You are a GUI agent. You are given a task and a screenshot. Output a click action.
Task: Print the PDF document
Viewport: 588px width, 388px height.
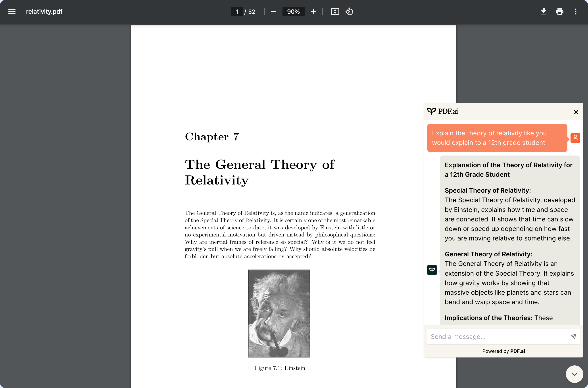coord(559,12)
